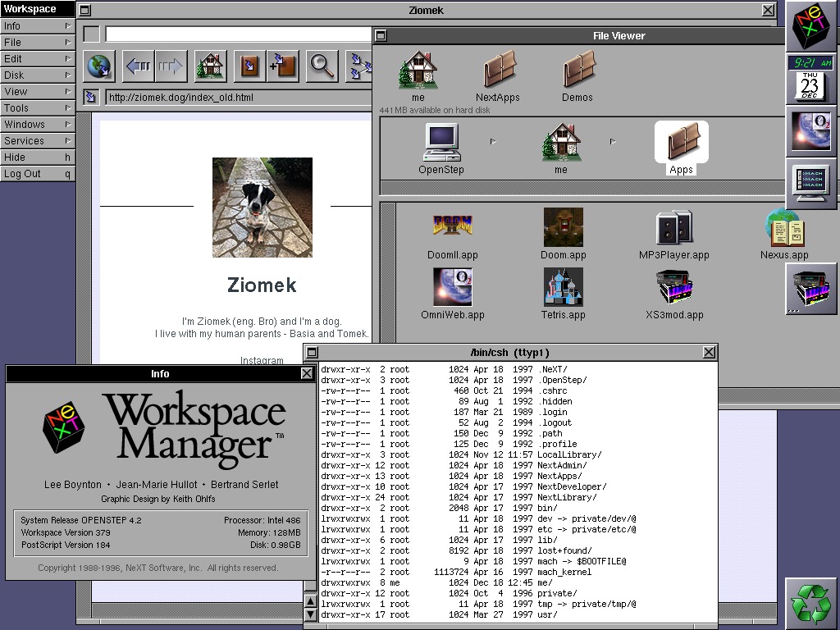Viewport: 840px width, 630px height.
Task: Click the small icon beside the URL field
Action: [91, 97]
